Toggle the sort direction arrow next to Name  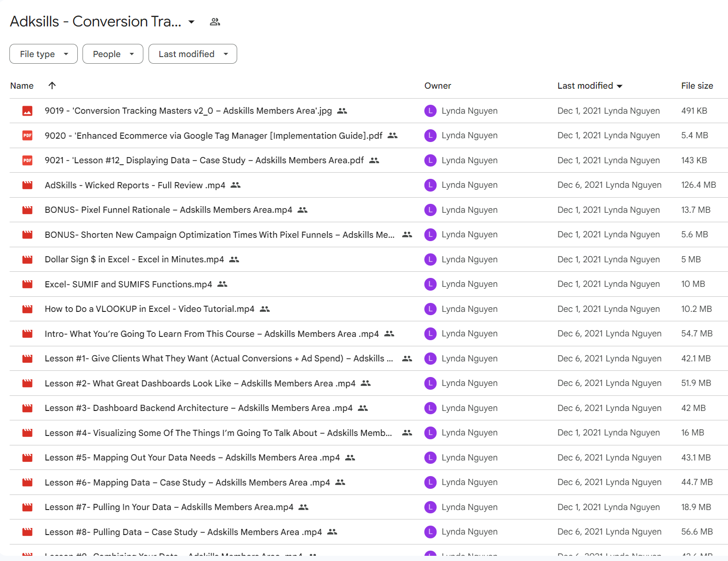(x=52, y=85)
